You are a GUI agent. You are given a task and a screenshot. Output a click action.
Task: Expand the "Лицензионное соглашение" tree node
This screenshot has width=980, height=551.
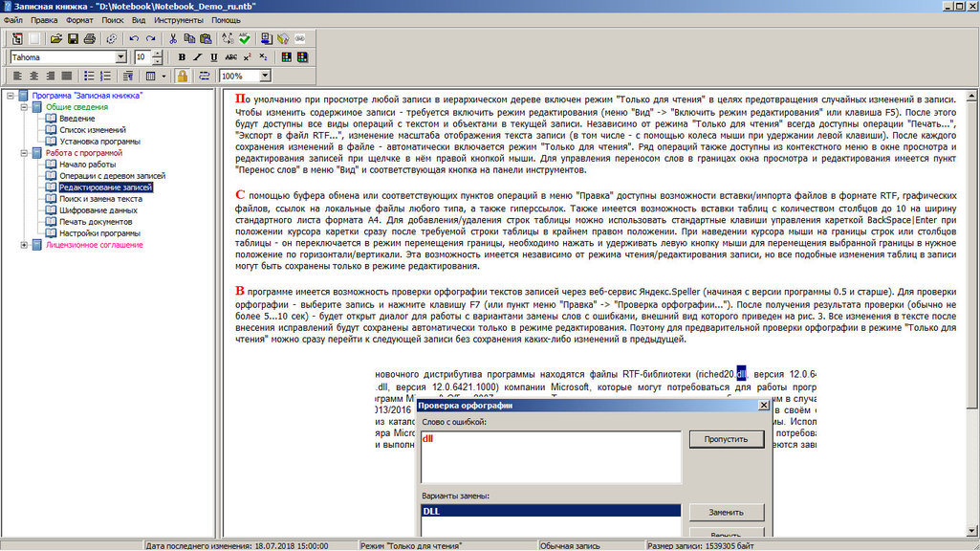pos(24,245)
